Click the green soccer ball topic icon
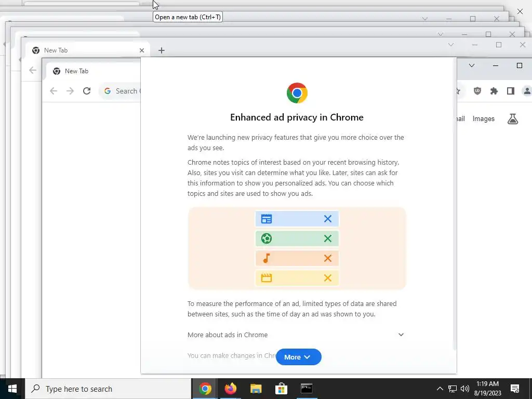The width and height of the screenshot is (532, 399). [267, 238]
